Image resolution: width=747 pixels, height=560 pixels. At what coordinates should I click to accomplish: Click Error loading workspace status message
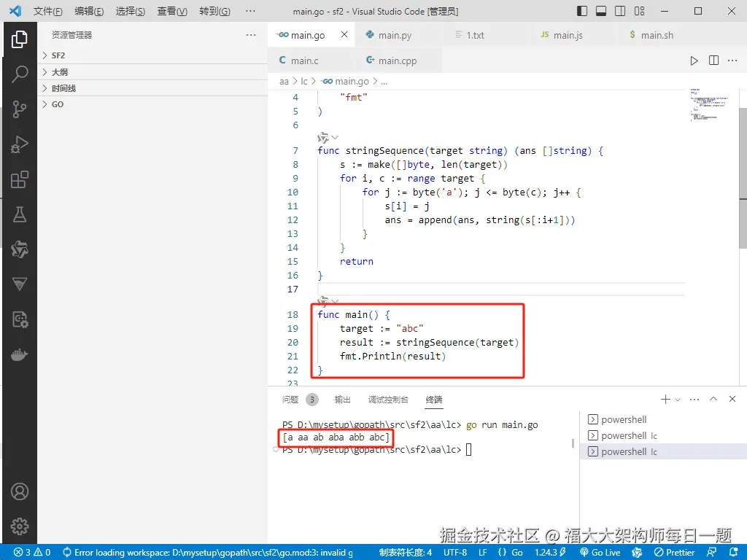(208, 553)
